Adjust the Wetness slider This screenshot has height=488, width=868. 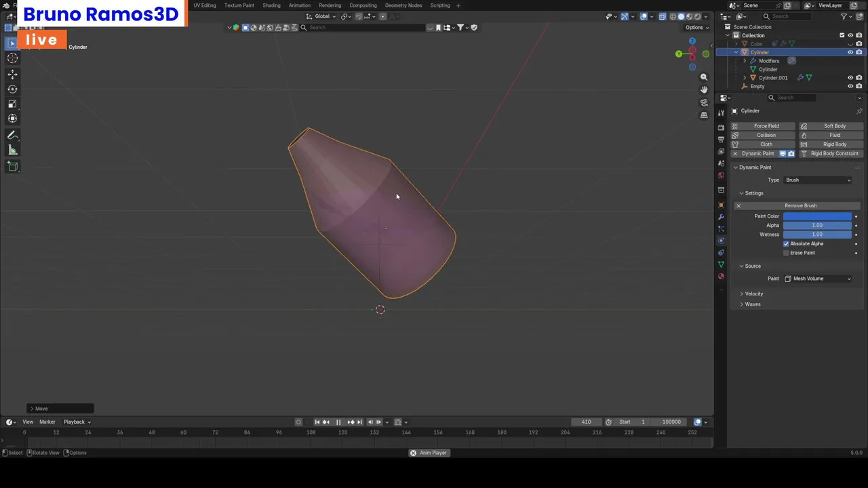pos(817,235)
